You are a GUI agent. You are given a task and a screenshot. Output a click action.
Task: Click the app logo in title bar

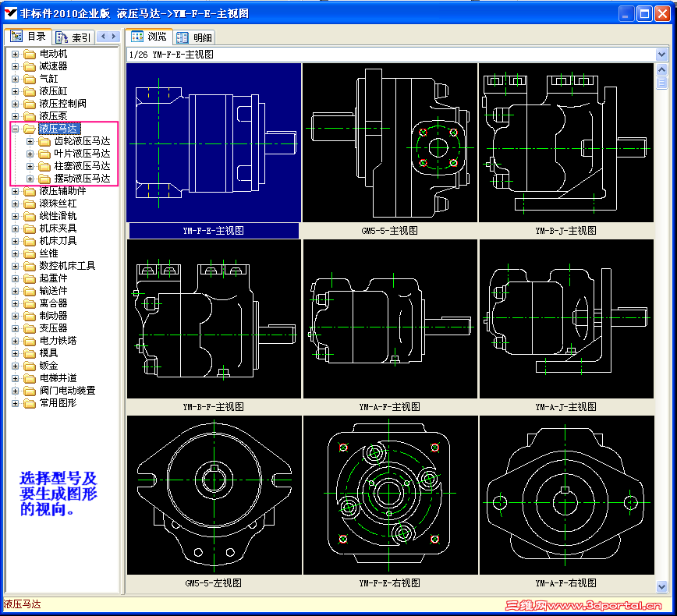(x=10, y=13)
